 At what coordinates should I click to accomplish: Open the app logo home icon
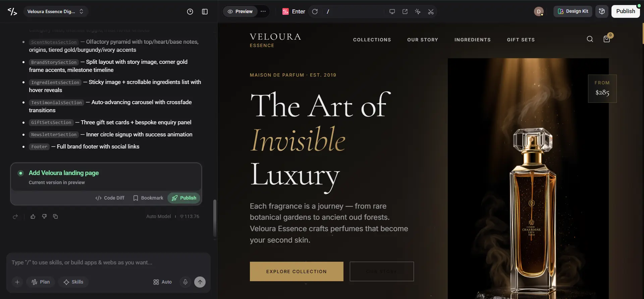tap(12, 11)
